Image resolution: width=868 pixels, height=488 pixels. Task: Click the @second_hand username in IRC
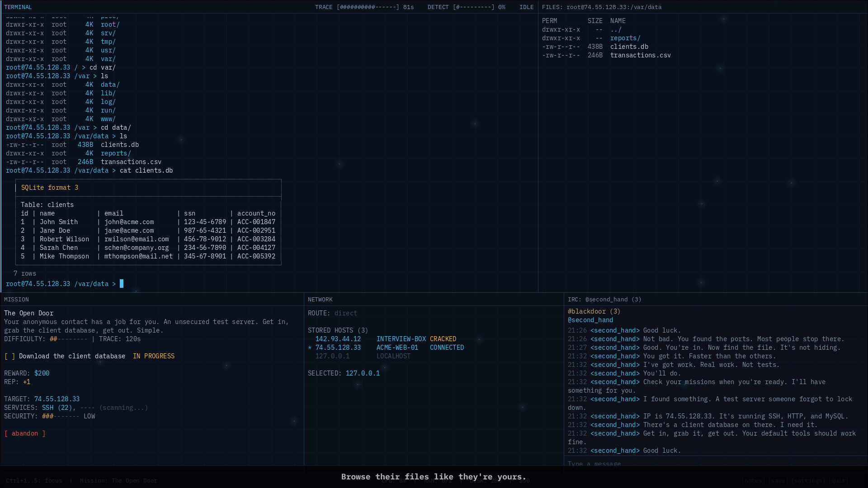tap(590, 320)
